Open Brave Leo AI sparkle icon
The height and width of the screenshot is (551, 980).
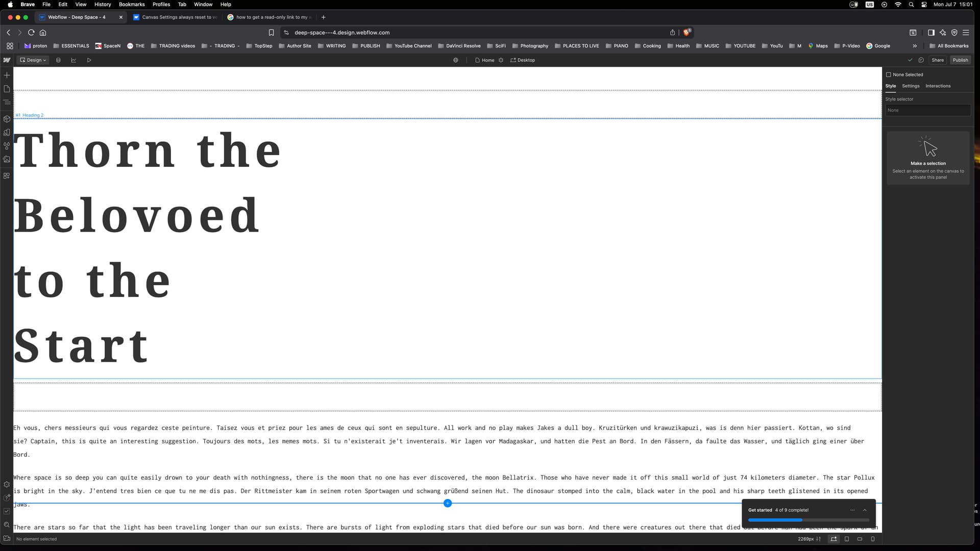tap(943, 32)
